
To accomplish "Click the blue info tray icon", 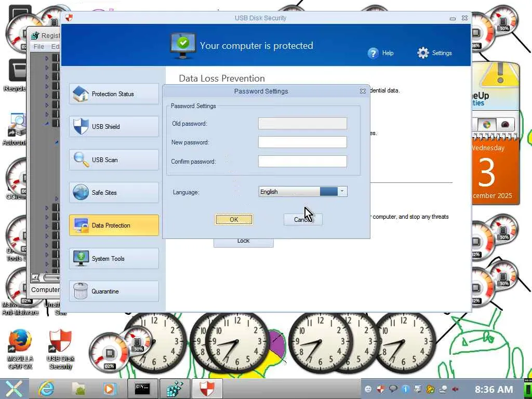I will [405, 389].
